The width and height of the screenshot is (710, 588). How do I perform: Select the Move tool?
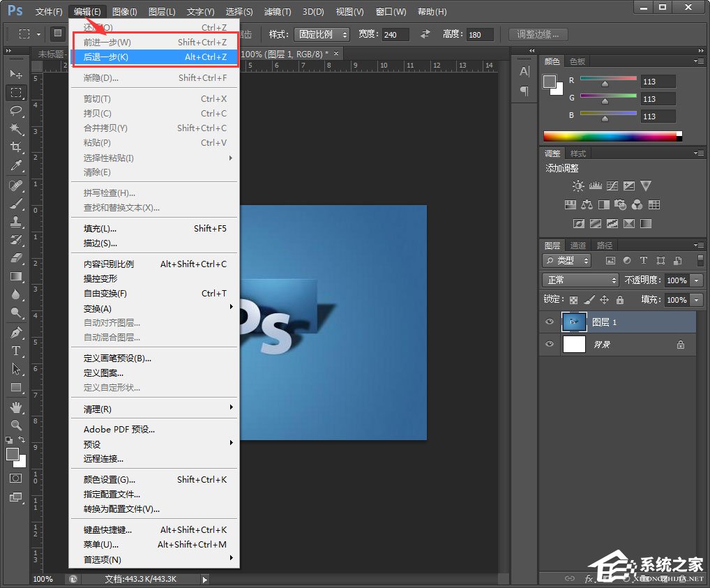point(16,74)
